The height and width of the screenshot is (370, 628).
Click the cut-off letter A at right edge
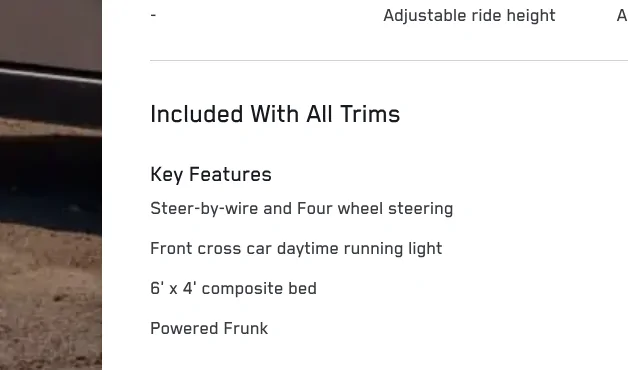click(x=622, y=16)
